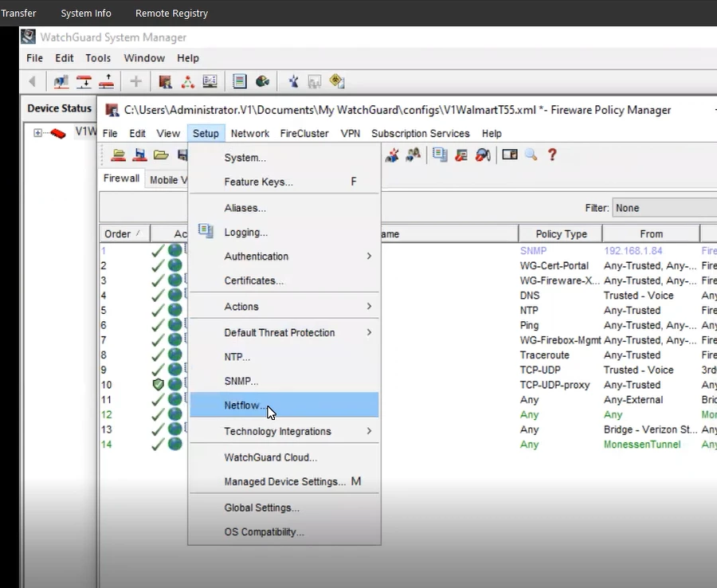Open the HostWatch monitor screen icon
This screenshot has width=717, height=588.
pos(210,81)
